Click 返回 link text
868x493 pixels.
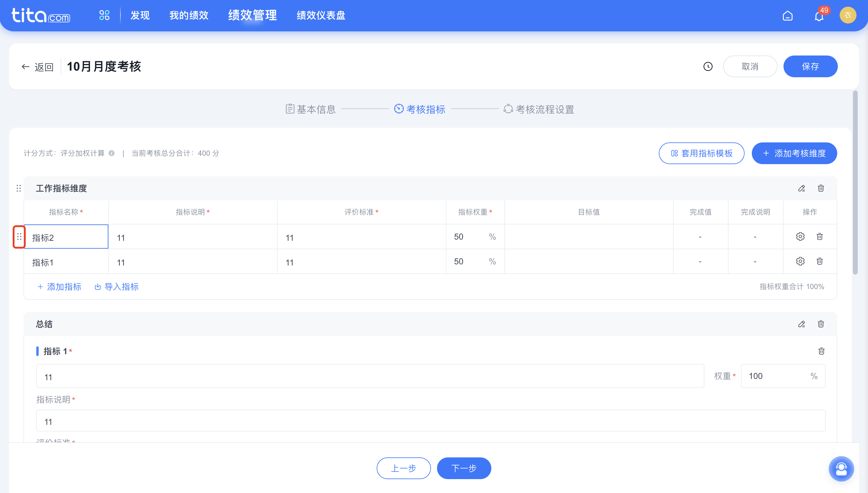(44, 67)
